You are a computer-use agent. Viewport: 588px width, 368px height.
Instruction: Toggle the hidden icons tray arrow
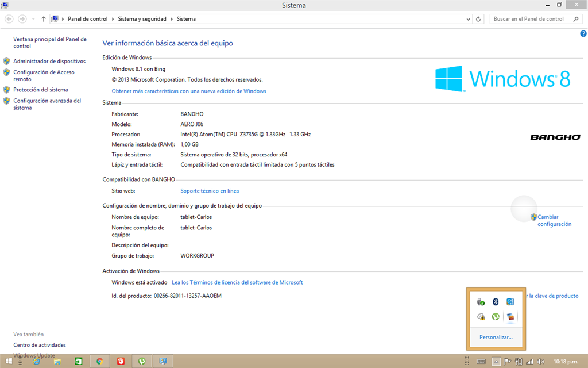point(496,362)
